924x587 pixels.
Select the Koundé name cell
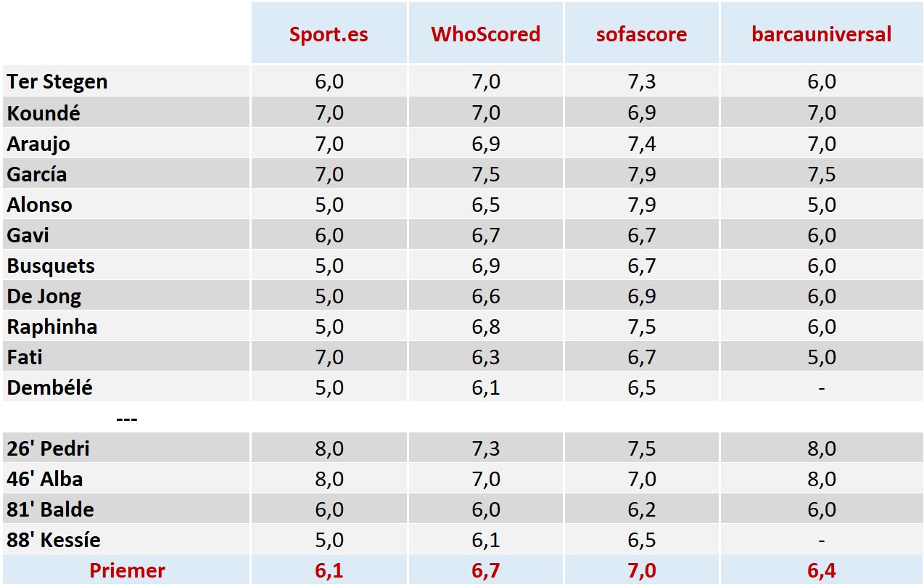click(44, 113)
